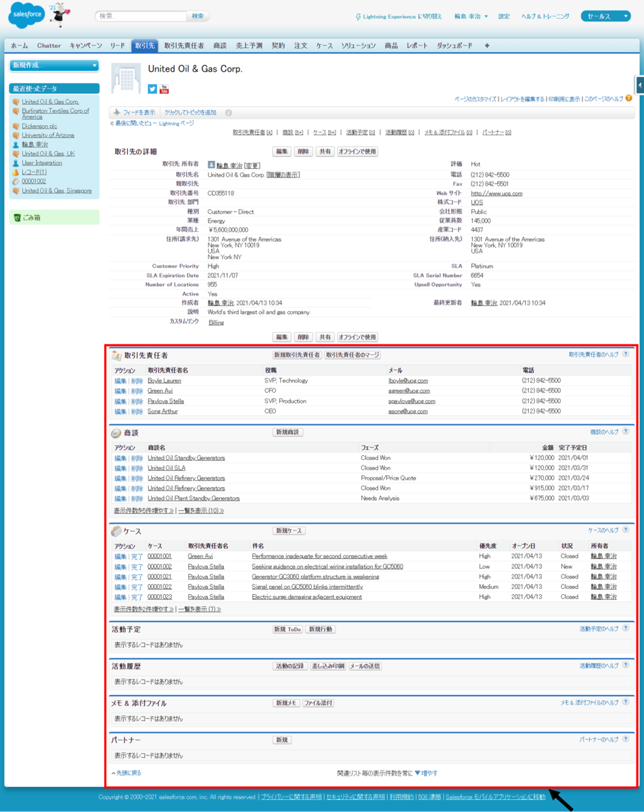The image size is (644, 812).
Task: Click the 検索 search button
Action: (198, 16)
